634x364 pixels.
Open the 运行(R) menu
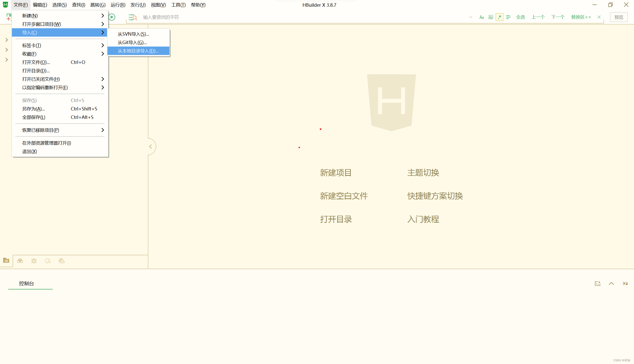click(118, 5)
